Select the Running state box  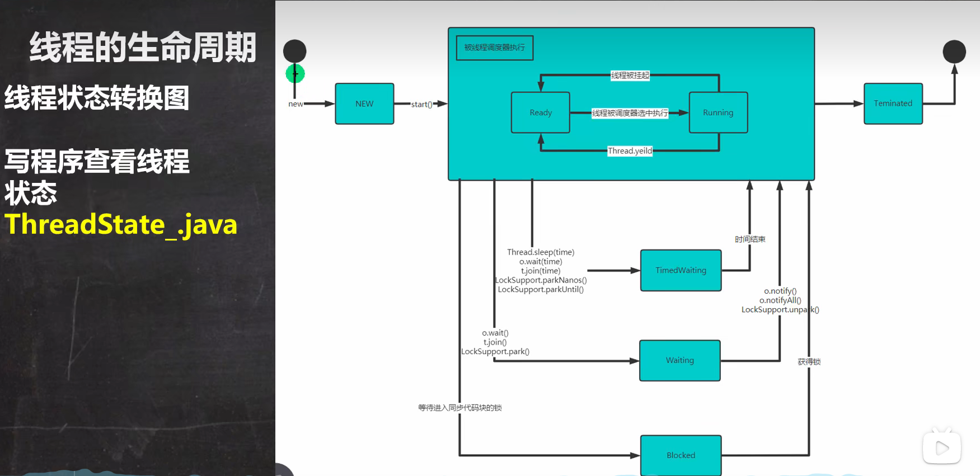pos(719,112)
